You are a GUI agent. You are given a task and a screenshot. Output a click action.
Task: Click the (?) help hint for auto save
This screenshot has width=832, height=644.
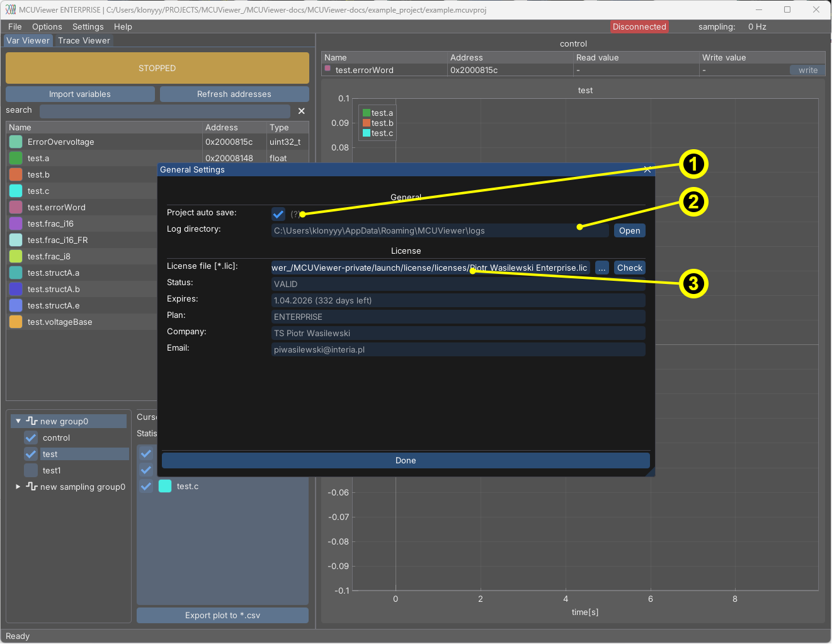point(295,214)
